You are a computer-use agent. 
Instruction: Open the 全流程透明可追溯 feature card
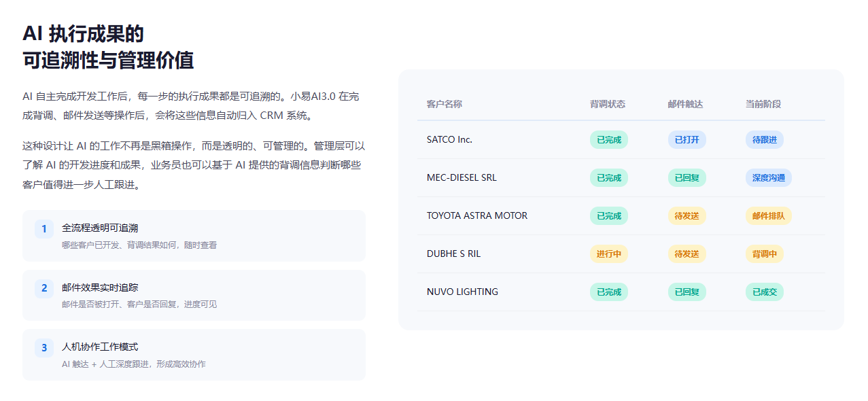pos(194,236)
